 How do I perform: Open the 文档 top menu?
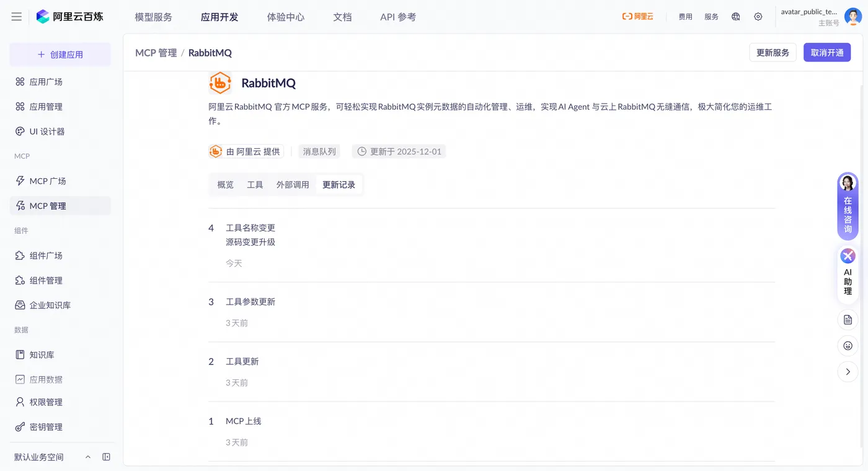[x=342, y=17]
